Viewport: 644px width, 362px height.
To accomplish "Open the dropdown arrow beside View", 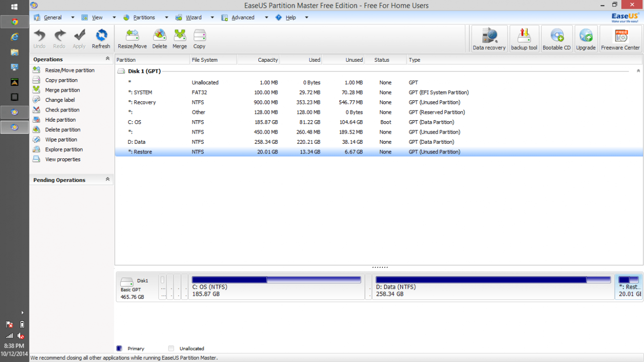I will [114, 17].
